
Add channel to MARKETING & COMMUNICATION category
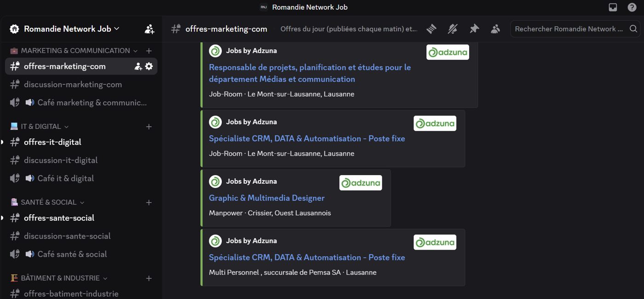click(x=149, y=51)
